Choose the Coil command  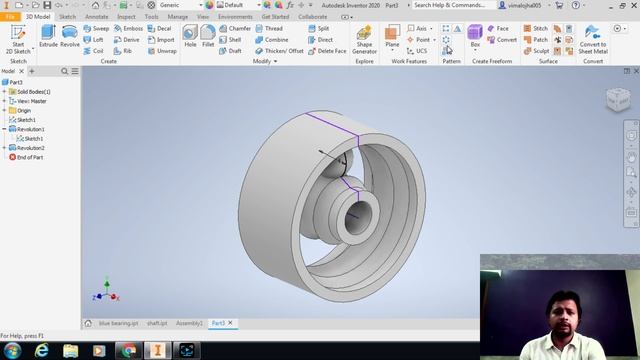93,51
